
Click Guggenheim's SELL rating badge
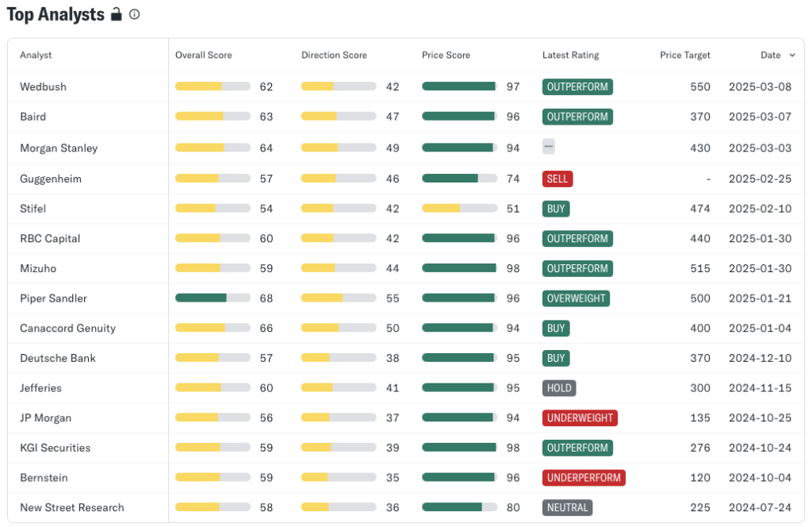(557, 179)
